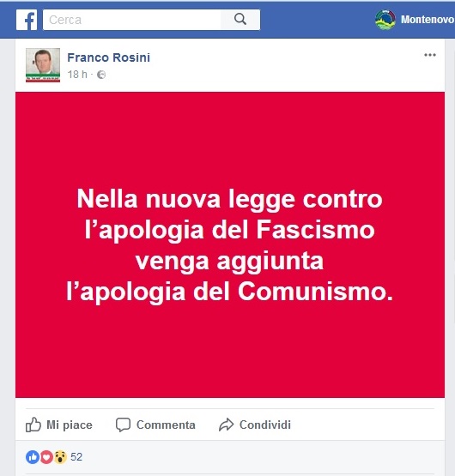This screenshot has width=455, height=476.
Task: Click the wow face reaction icon
Action: click(x=60, y=457)
